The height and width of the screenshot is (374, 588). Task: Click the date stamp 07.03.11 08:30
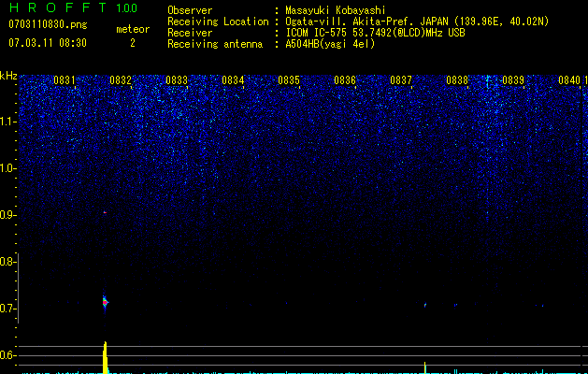[48, 43]
